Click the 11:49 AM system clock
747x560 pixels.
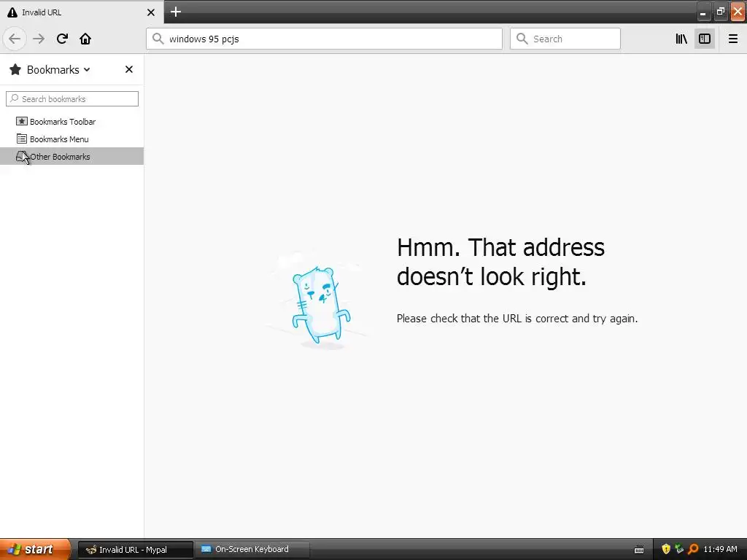tap(720, 549)
